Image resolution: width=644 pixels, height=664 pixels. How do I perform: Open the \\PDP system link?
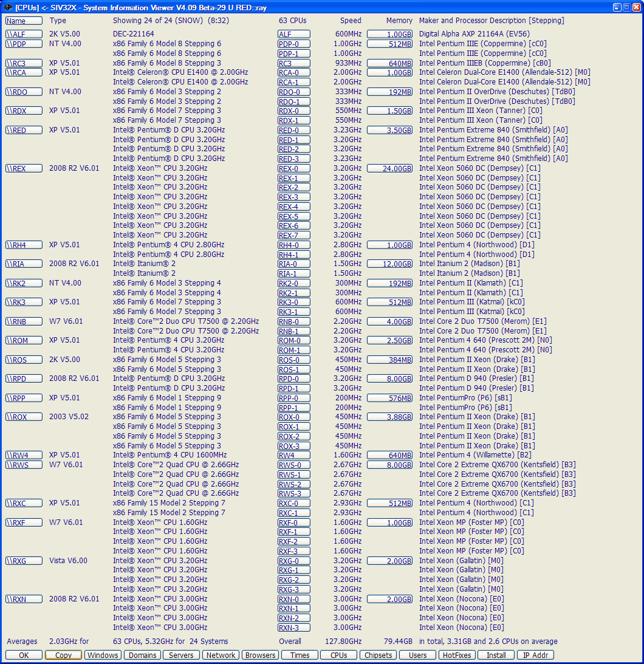tap(24, 44)
